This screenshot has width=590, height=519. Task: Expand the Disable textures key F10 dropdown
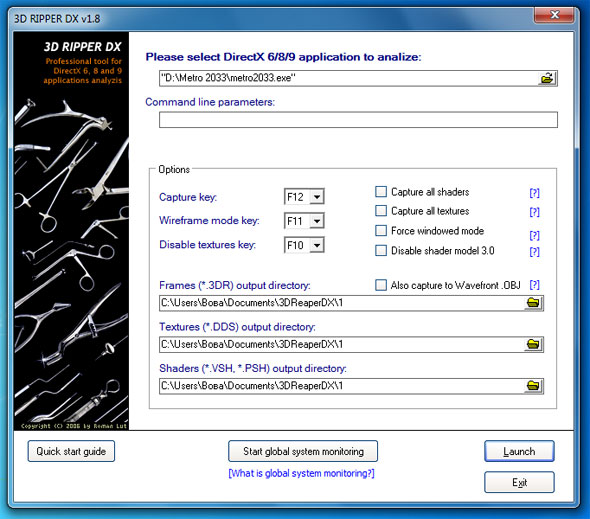(317, 245)
